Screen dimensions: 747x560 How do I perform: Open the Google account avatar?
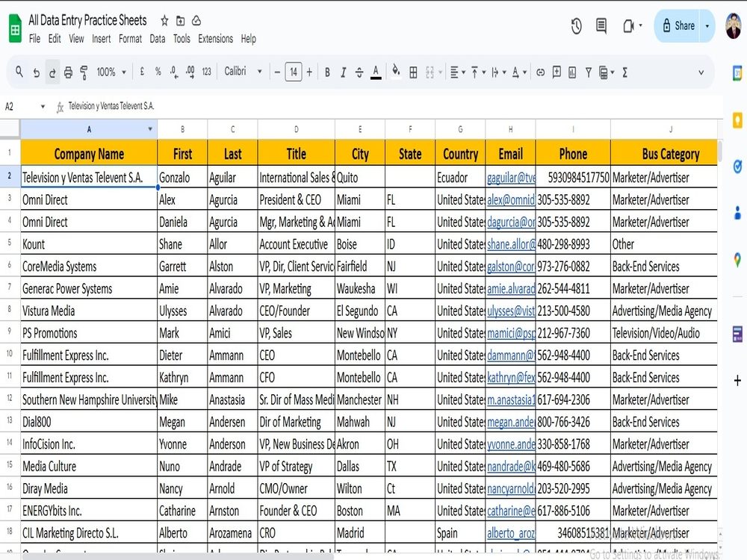click(x=734, y=25)
